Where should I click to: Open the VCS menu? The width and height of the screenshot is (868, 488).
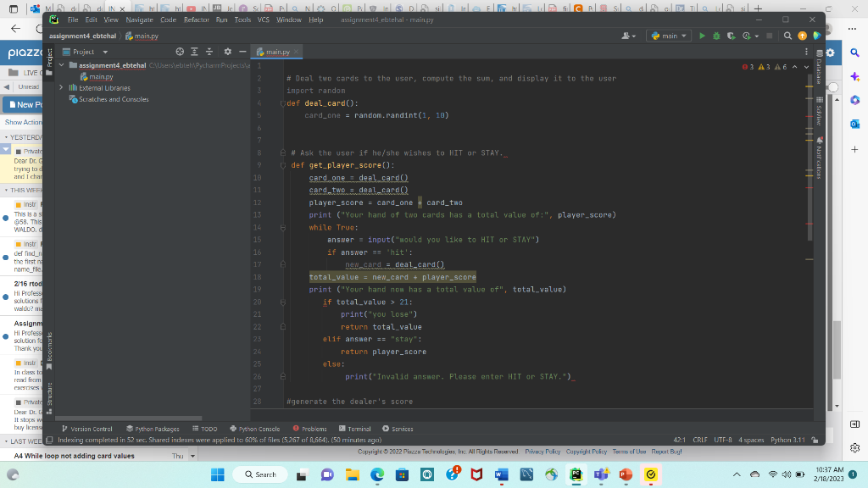point(264,19)
